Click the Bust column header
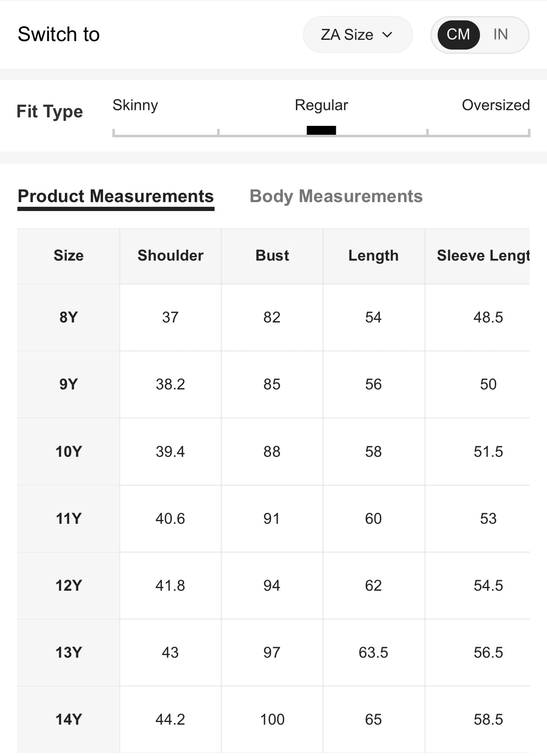Image resolution: width=547 pixels, height=756 pixels. coord(272,256)
